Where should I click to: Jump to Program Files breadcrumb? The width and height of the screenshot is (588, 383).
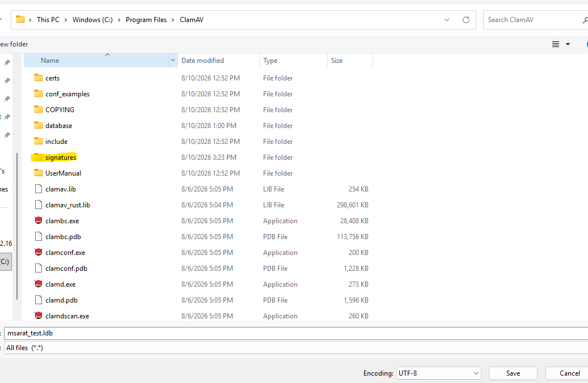coord(146,20)
